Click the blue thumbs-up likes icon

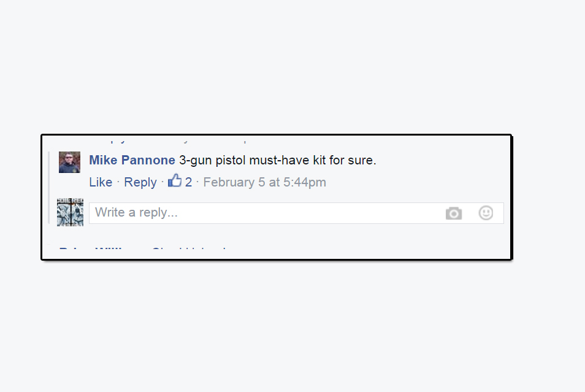[x=175, y=181]
